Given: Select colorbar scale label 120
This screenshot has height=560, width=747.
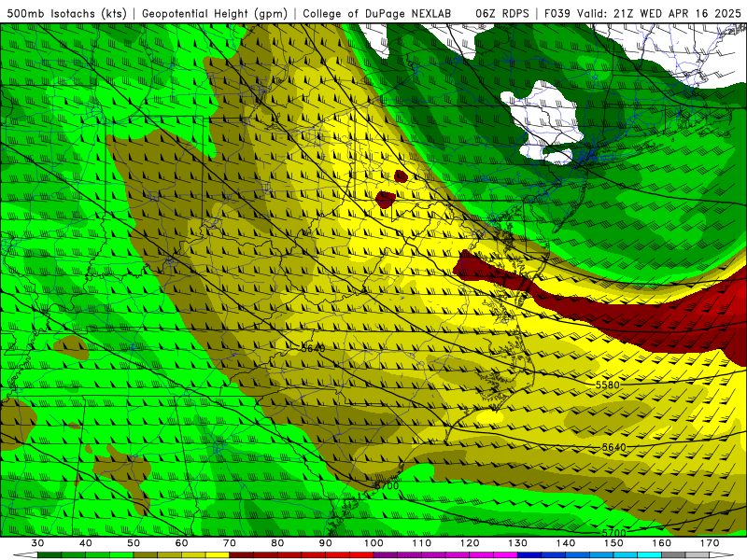Looking at the screenshot, I should click(470, 543).
